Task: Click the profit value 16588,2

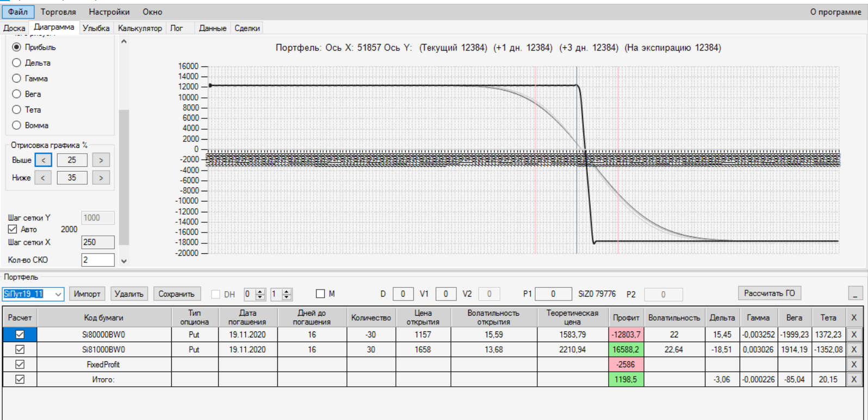Action: click(626, 349)
